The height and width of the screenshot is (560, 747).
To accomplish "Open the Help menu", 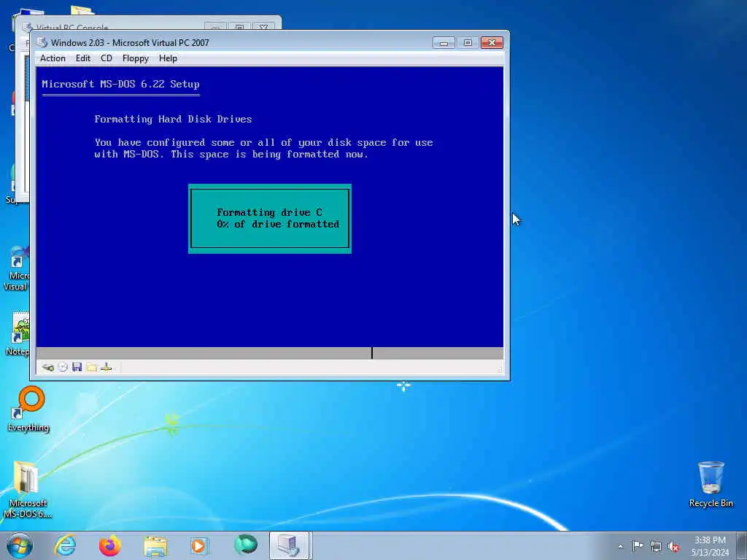I will coord(168,58).
